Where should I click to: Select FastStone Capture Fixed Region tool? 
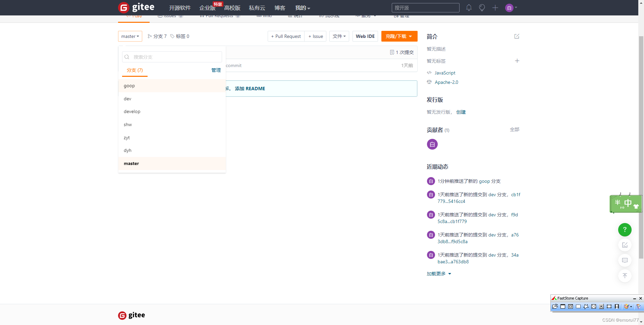(609, 307)
